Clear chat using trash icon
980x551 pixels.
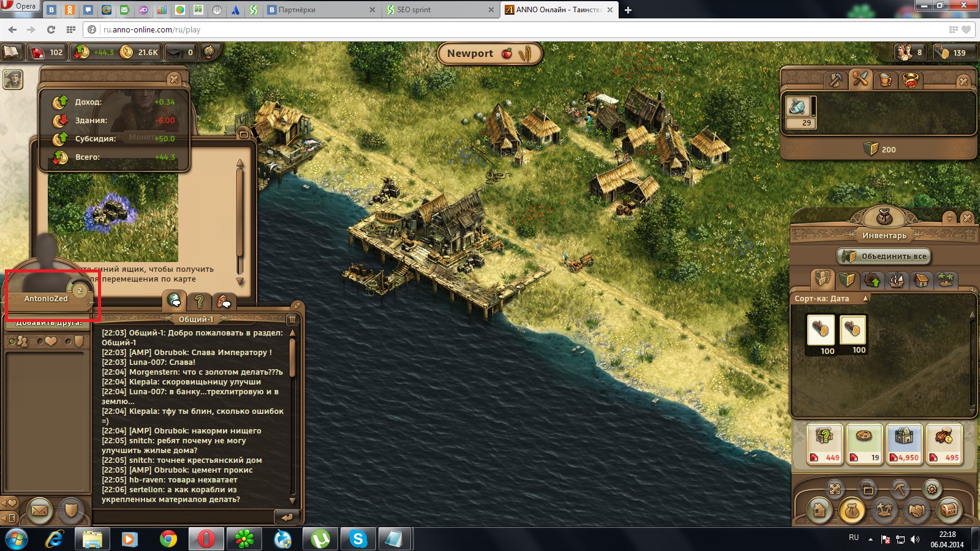(x=292, y=319)
